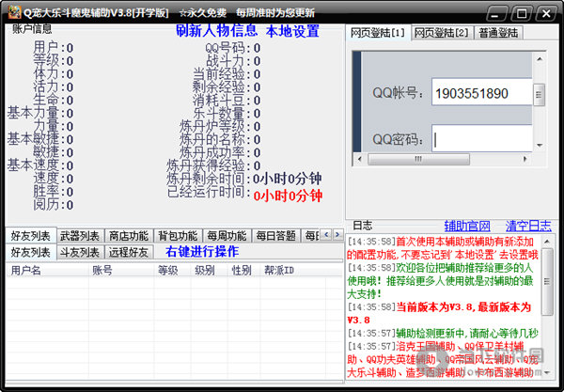Click log panel scroll up arrow

coord(547,241)
